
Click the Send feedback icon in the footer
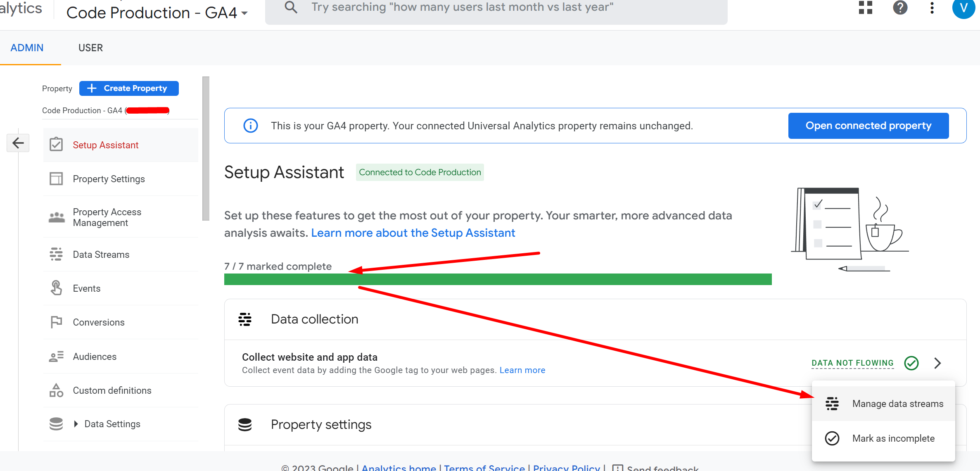coord(618,469)
